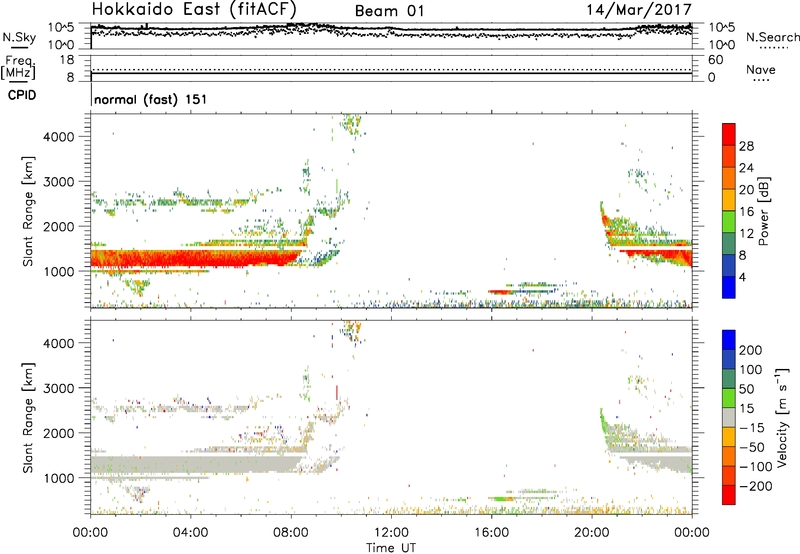Click the 'N.Sky' legend label
Image resolution: width=800 pixels, height=554 pixels.
click(19, 37)
